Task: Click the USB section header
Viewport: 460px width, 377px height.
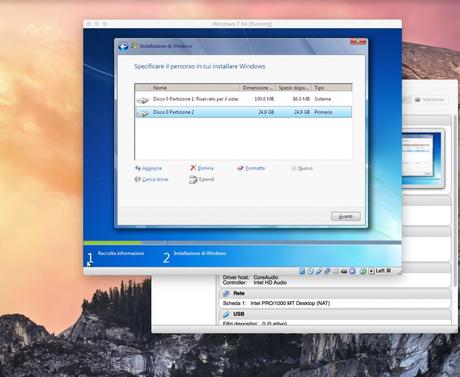Action: [x=335, y=314]
